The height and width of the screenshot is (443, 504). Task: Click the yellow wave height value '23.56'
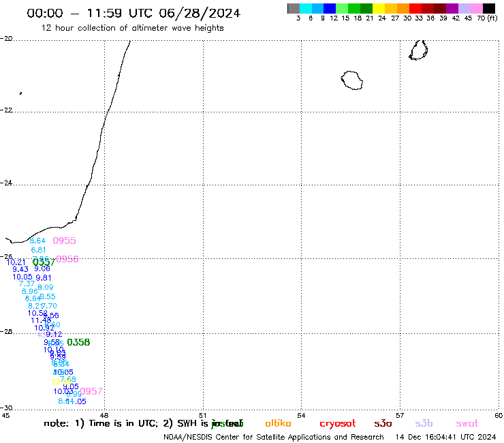[x=61, y=382]
